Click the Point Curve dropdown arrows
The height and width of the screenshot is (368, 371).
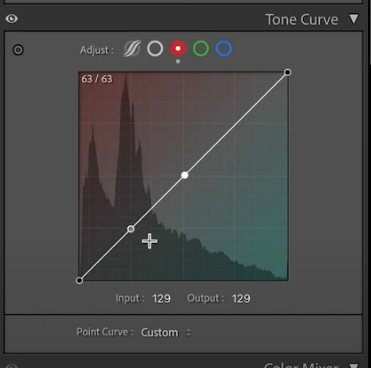pyautogui.click(x=188, y=332)
